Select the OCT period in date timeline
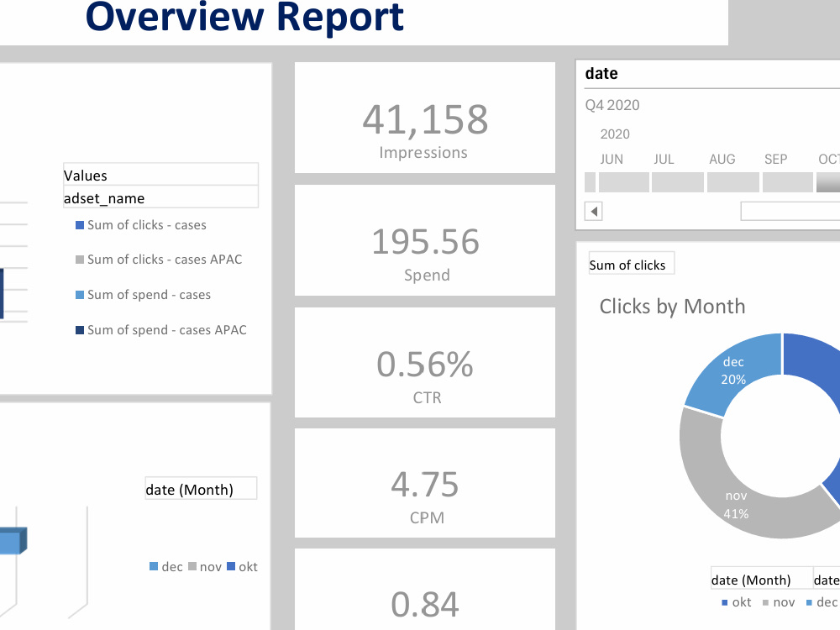840x630 pixels. click(828, 182)
